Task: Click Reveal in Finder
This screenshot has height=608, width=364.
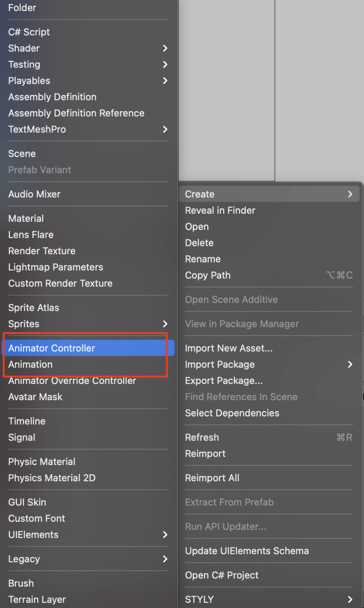Action: point(220,210)
